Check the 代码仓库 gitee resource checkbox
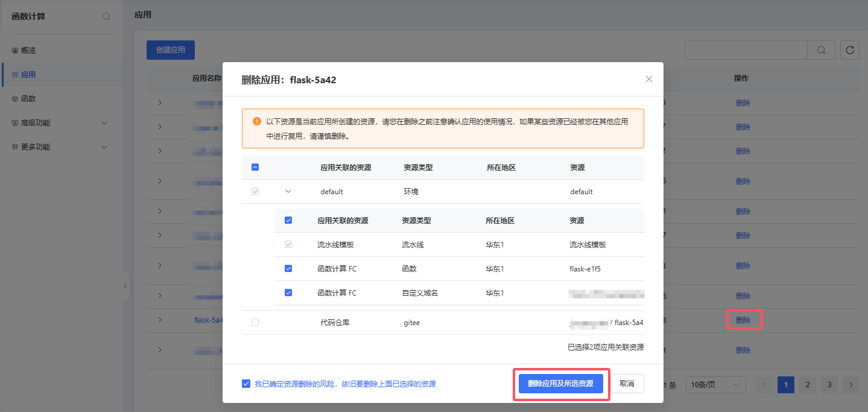 255,323
